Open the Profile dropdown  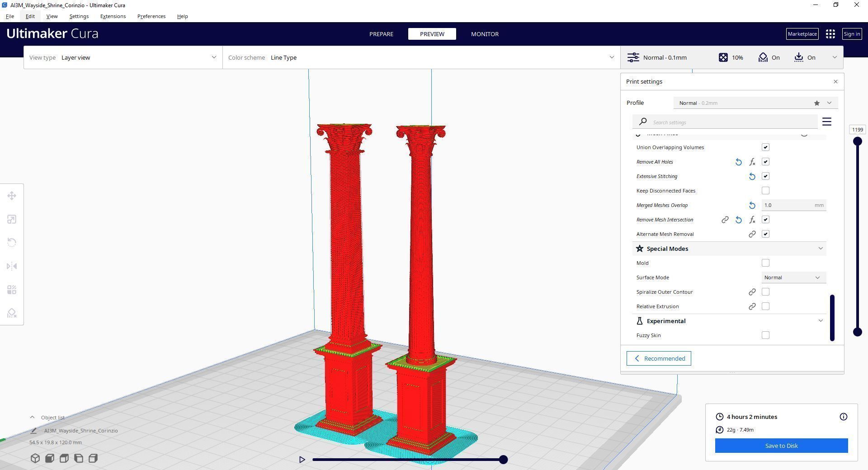click(x=755, y=103)
